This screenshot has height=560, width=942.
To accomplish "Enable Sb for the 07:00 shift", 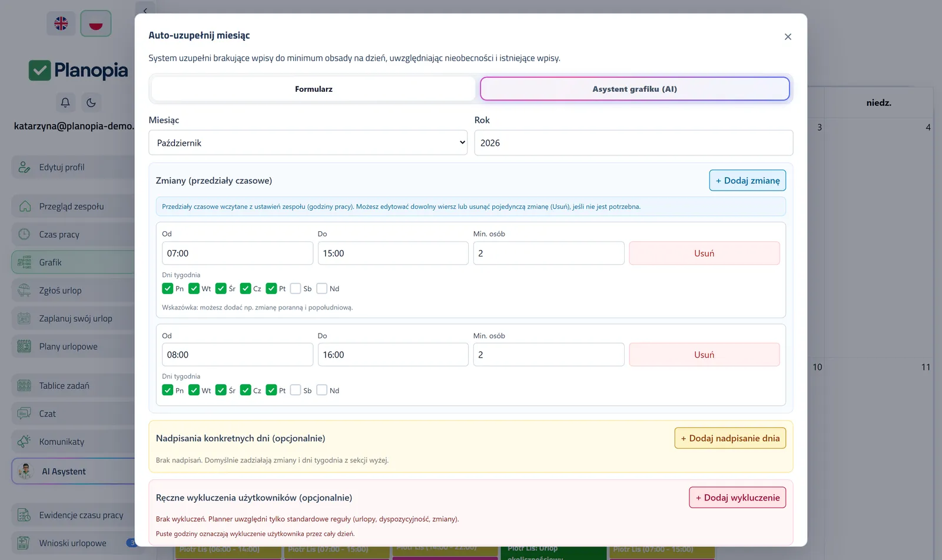I will 296,288.
